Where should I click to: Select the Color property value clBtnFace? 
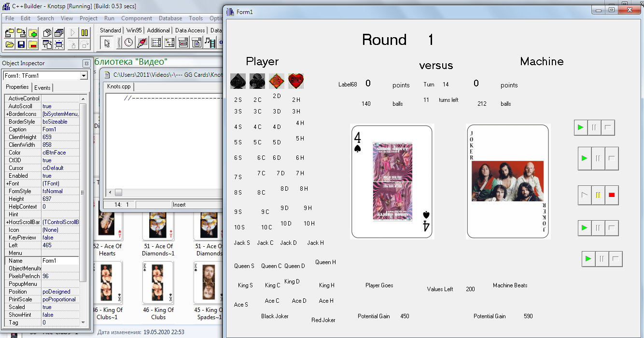click(60, 153)
